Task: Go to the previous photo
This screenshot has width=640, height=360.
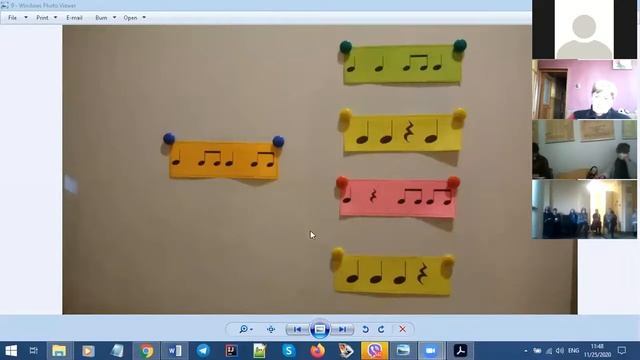Action: pos(297,329)
